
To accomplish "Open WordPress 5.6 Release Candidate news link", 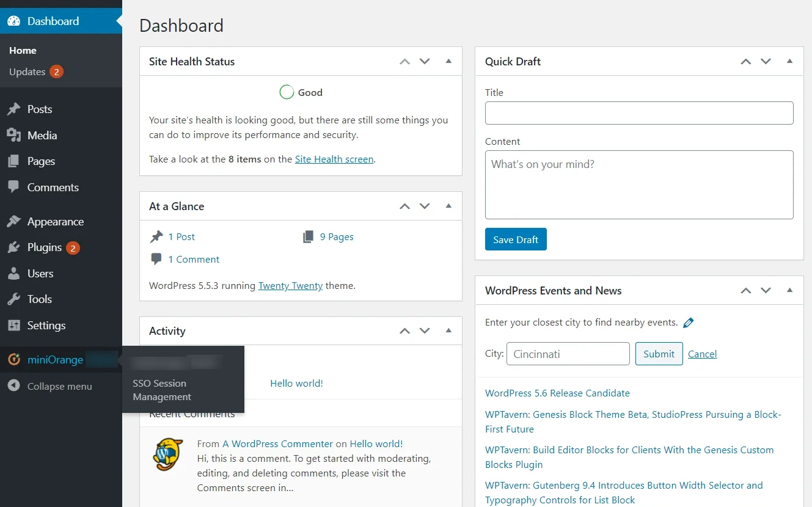I will click(x=557, y=393).
